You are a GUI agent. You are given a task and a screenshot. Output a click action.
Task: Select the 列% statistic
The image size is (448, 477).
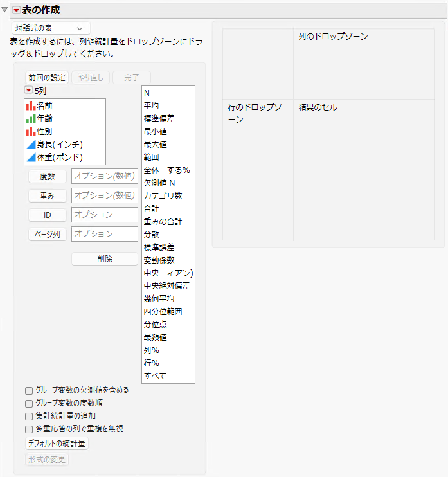coord(168,350)
